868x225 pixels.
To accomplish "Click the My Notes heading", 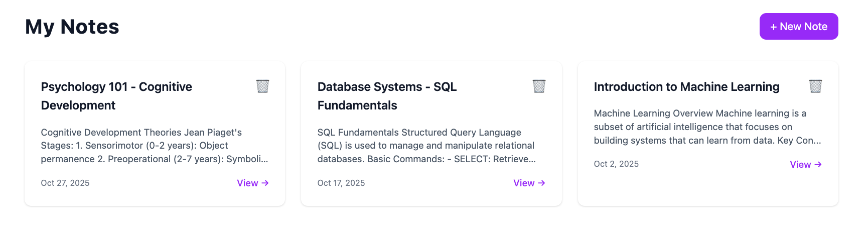I will [x=72, y=27].
